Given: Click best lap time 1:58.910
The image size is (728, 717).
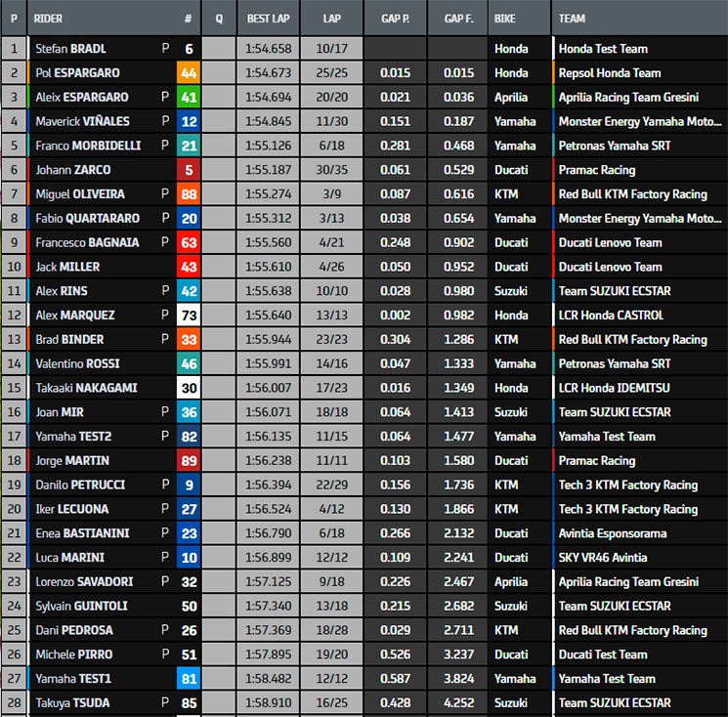Looking at the screenshot, I should [269, 702].
